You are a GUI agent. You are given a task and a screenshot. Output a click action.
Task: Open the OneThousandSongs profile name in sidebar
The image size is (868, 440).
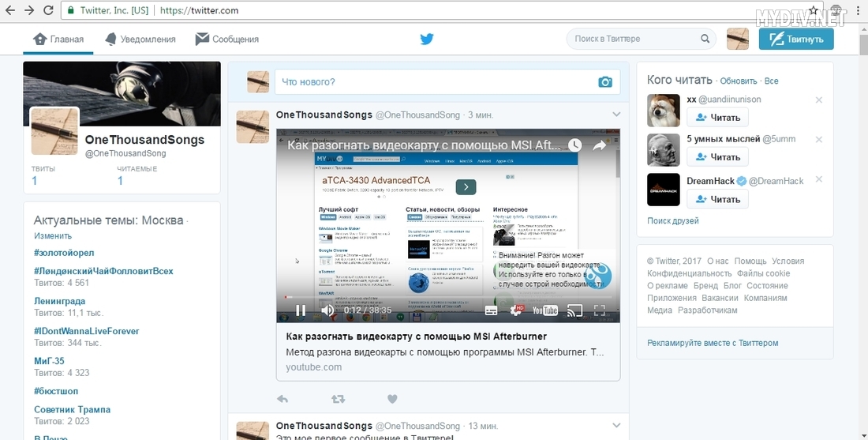[x=144, y=140]
